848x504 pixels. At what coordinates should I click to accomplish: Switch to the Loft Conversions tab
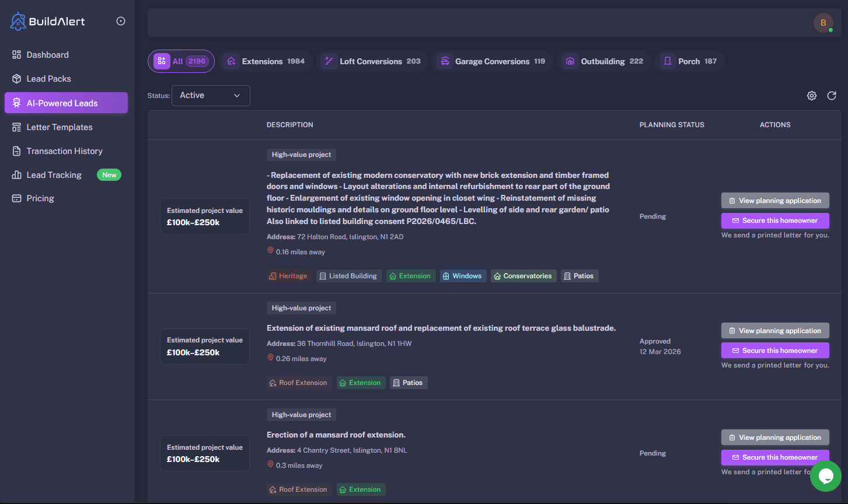click(x=372, y=61)
